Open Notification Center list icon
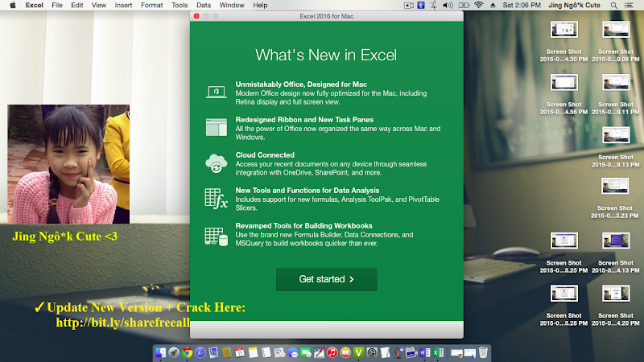 [629, 6]
